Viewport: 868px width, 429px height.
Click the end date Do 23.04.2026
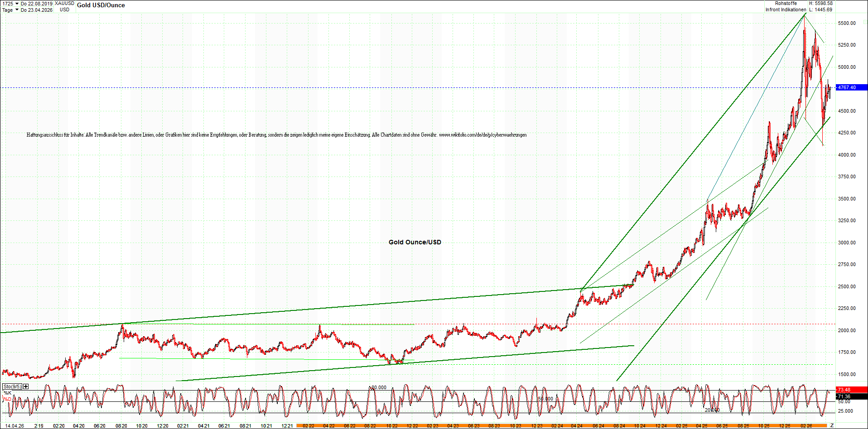37,10
